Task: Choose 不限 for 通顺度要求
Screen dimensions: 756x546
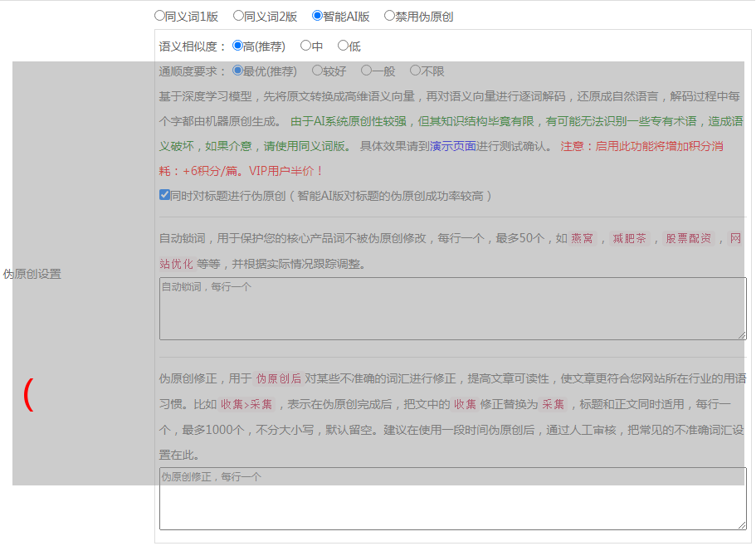Action: pyautogui.click(x=415, y=71)
